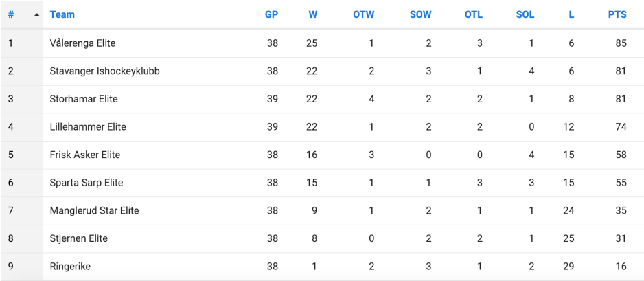Sort by OTL column header
Image resolution: width=644 pixels, height=281 pixels.
tap(473, 14)
